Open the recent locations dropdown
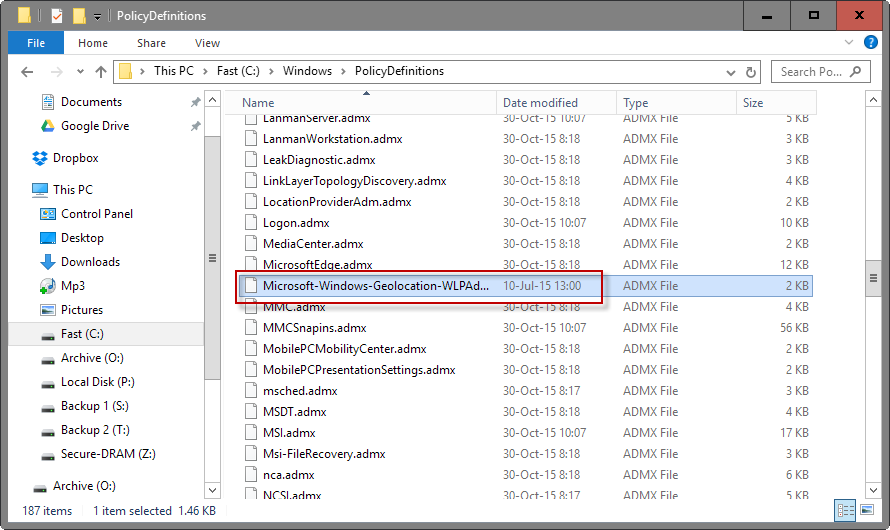 tap(80, 71)
